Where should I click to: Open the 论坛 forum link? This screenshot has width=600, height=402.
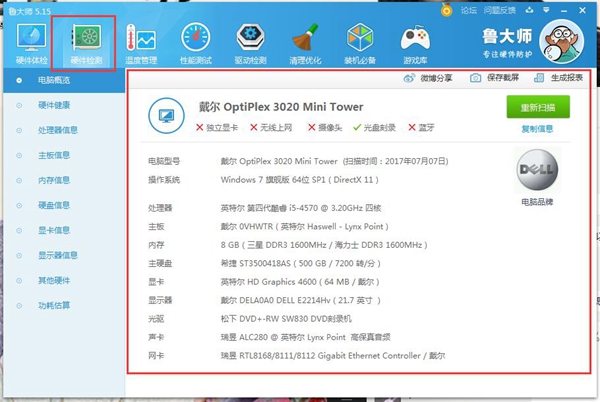(468, 10)
